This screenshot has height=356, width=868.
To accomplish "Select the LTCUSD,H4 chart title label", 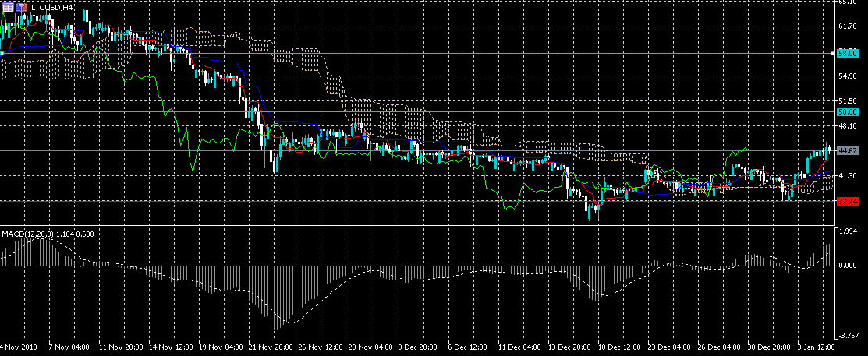I will point(52,7).
